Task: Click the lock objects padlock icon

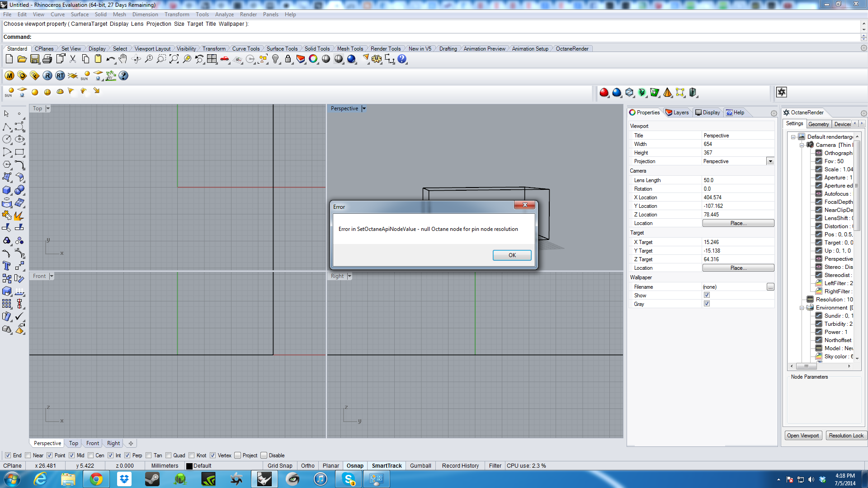Action: (x=288, y=59)
